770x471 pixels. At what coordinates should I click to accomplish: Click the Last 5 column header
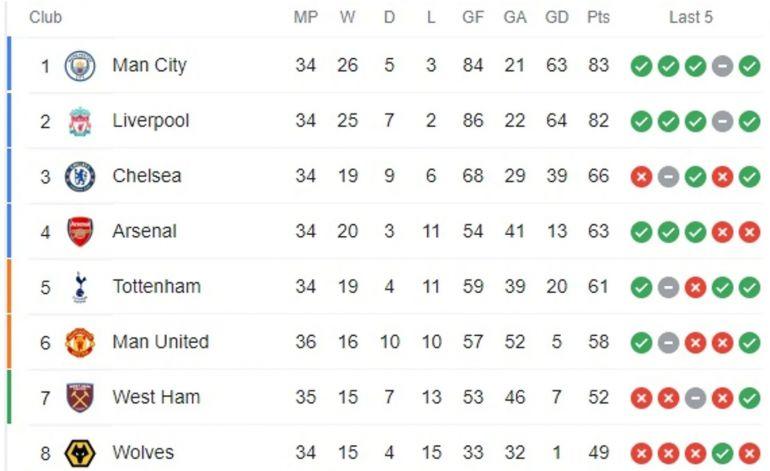(691, 18)
